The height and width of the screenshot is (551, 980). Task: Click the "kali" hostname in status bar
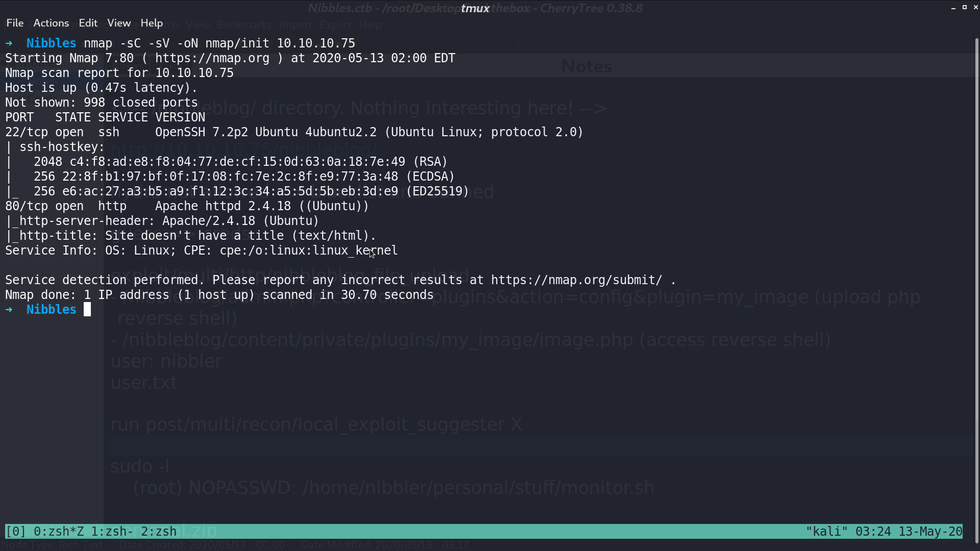(x=827, y=532)
